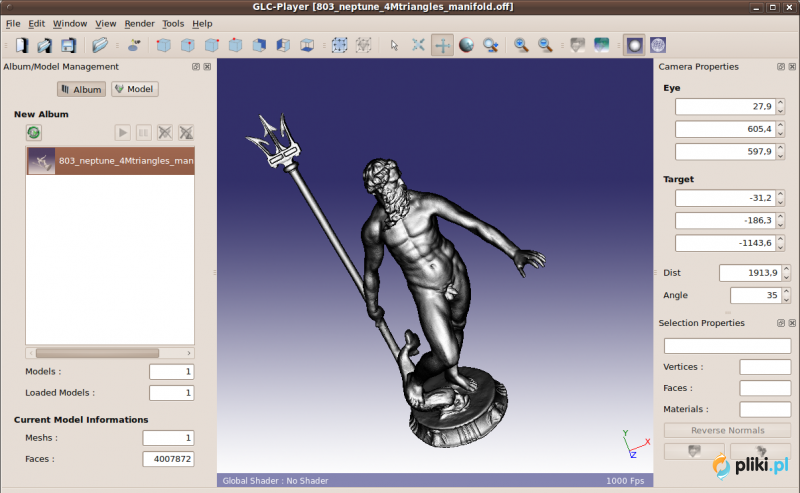Switch to the Album view
Viewport: 800px width, 493px height.
click(x=82, y=89)
